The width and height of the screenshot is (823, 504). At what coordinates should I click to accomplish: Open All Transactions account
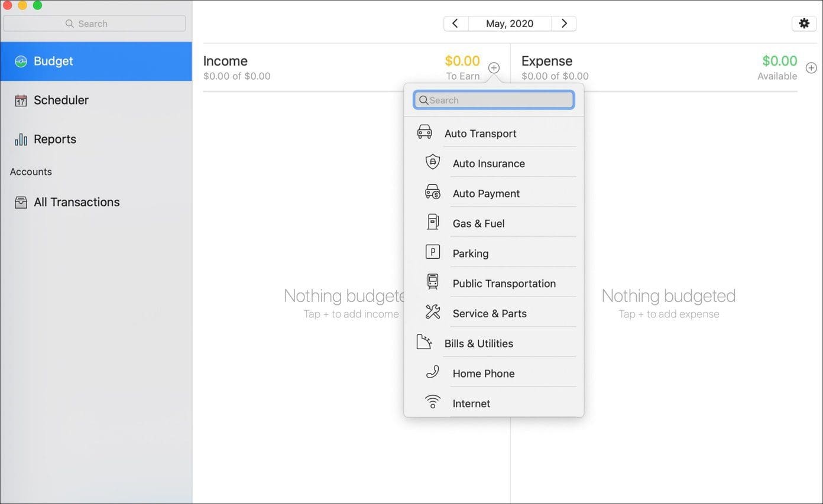click(x=96, y=202)
